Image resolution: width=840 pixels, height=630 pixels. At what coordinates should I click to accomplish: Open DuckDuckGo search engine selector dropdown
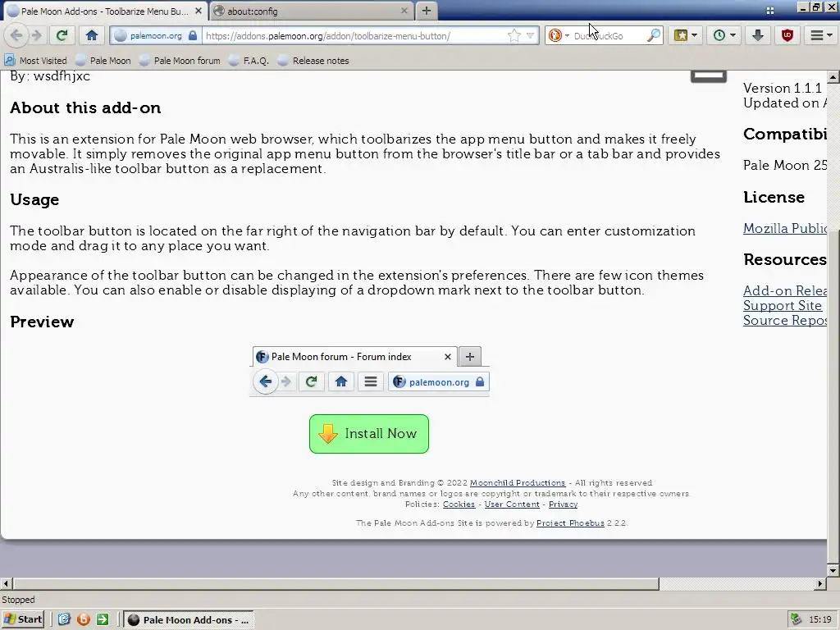[559, 36]
